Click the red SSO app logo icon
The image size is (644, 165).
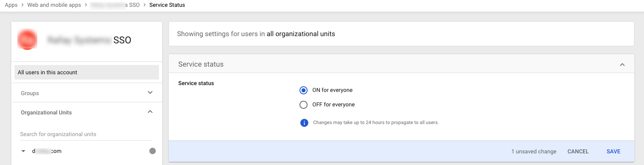click(x=27, y=39)
